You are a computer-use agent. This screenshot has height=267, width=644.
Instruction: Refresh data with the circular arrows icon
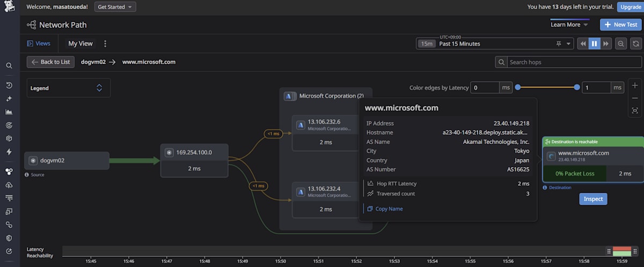[636, 44]
